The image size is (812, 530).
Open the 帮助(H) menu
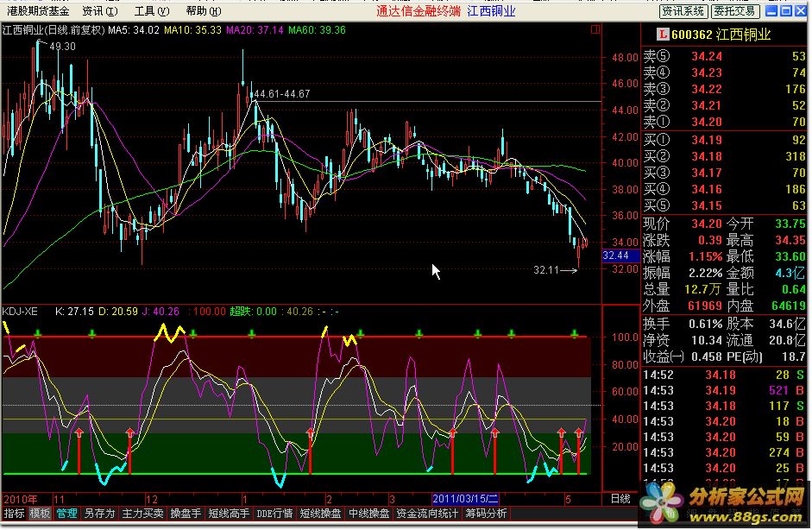coord(203,11)
